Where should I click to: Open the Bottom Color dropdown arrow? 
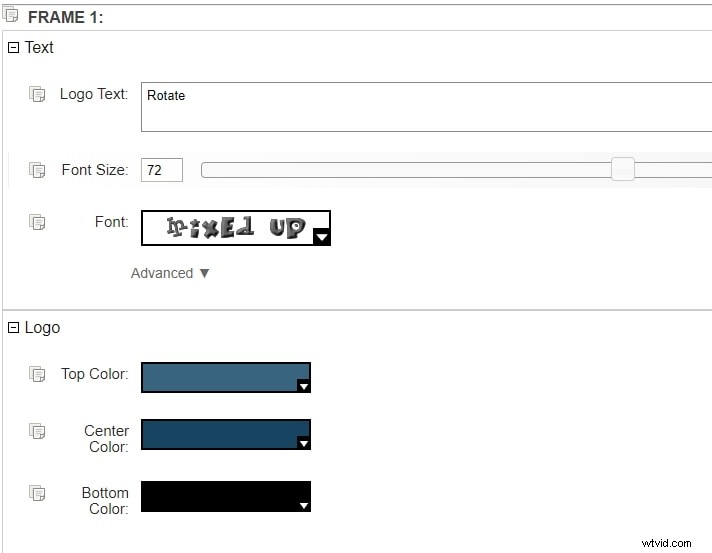pyautogui.click(x=304, y=505)
